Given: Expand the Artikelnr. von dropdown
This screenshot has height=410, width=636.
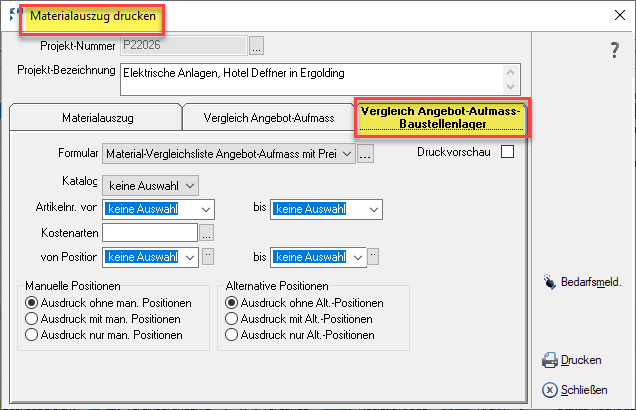Looking at the screenshot, I should (x=207, y=209).
